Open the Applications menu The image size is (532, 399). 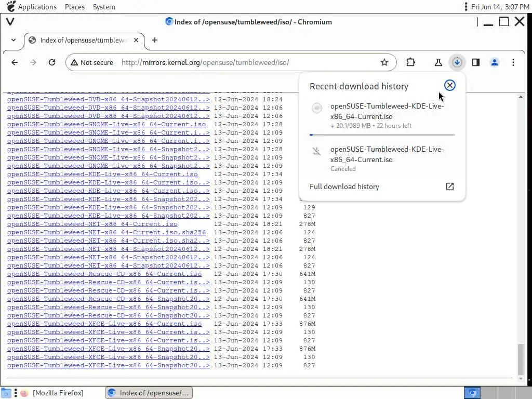37,7
